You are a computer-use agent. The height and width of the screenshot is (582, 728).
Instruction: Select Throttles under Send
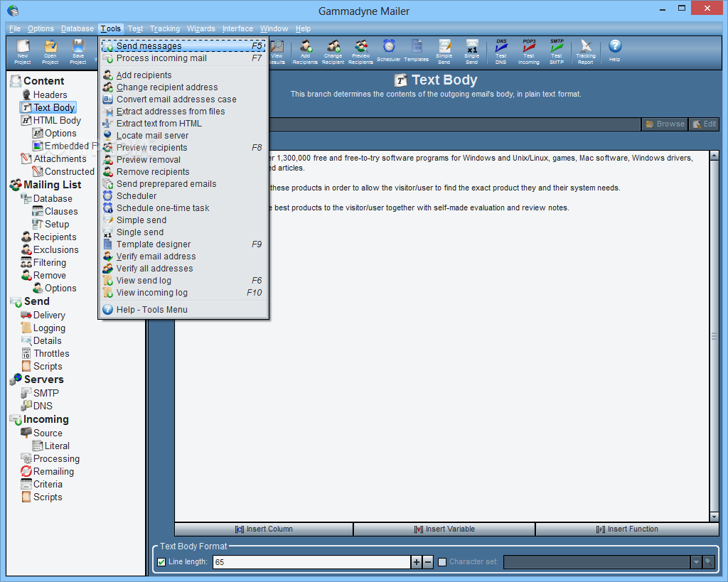pos(45,354)
